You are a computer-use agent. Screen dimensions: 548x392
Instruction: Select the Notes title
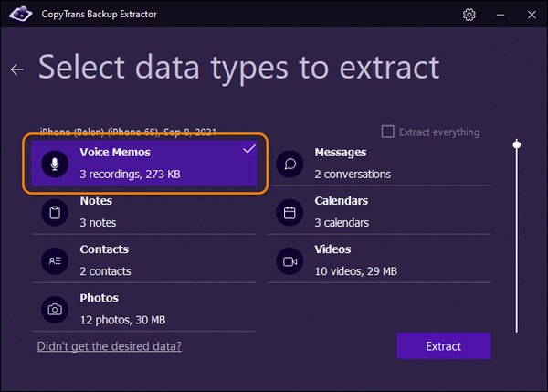click(96, 201)
